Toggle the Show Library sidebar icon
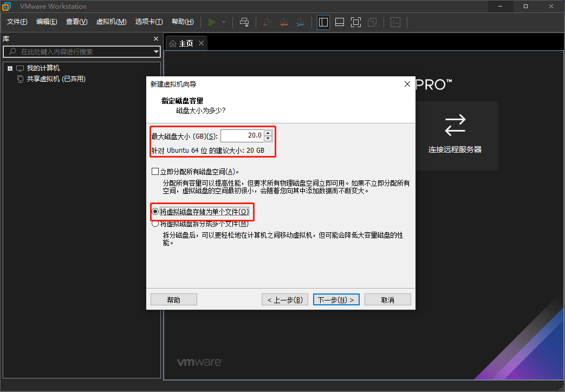 (323, 22)
